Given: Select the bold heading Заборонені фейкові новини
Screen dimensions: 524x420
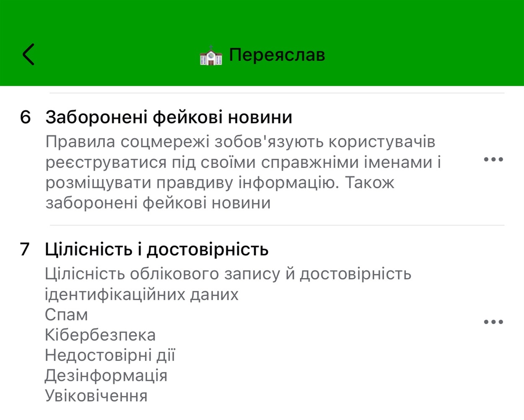Looking at the screenshot, I should (x=169, y=117).
